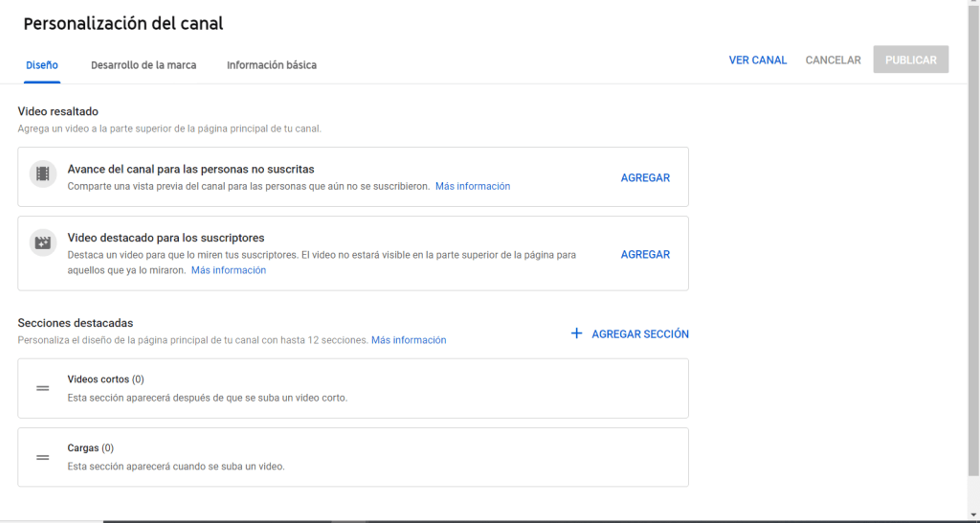Open the Desarrollo de la marca tab
Viewport: 980px width, 523px height.
[143, 65]
